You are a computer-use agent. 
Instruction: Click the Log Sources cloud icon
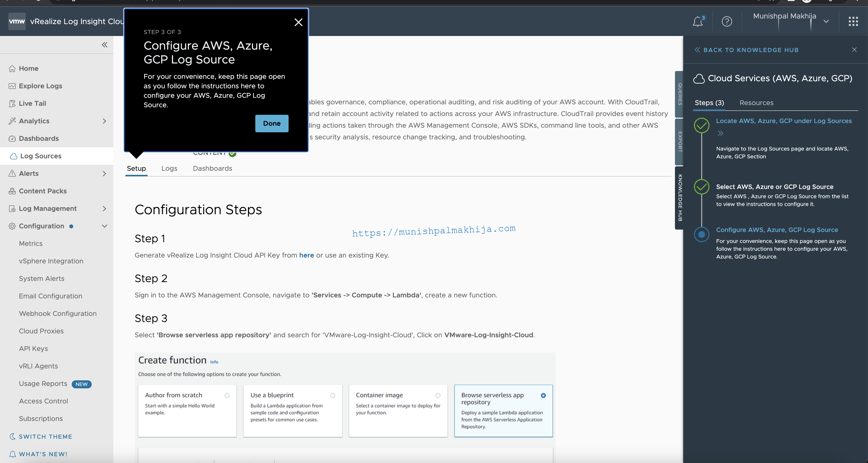[13, 156]
